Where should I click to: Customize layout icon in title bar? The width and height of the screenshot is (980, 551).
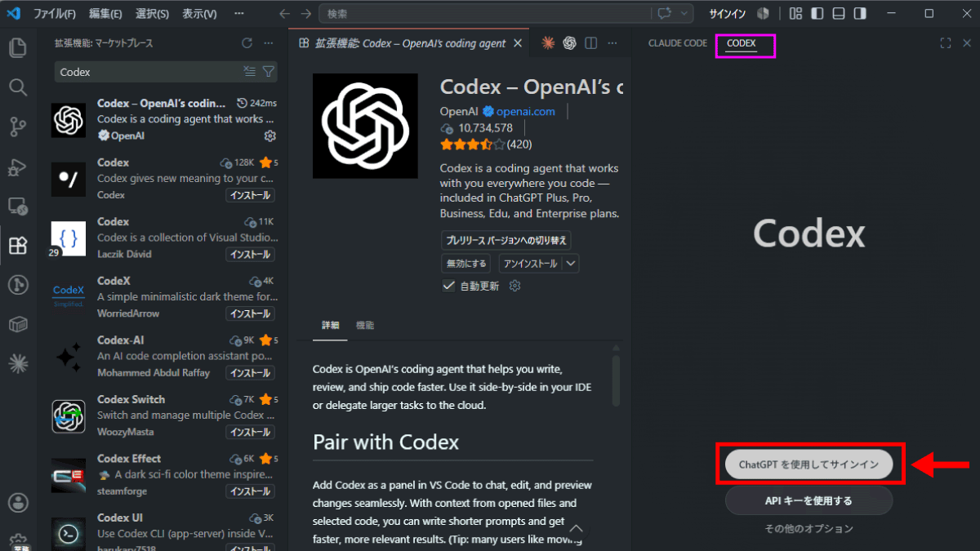pyautogui.click(x=795, y=14)
